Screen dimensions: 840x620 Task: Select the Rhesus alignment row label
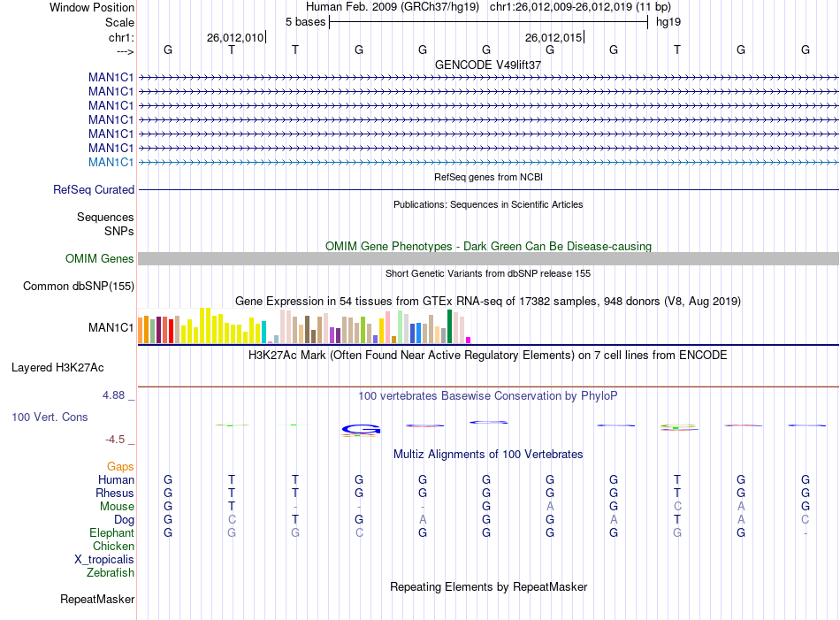[115, 493]
